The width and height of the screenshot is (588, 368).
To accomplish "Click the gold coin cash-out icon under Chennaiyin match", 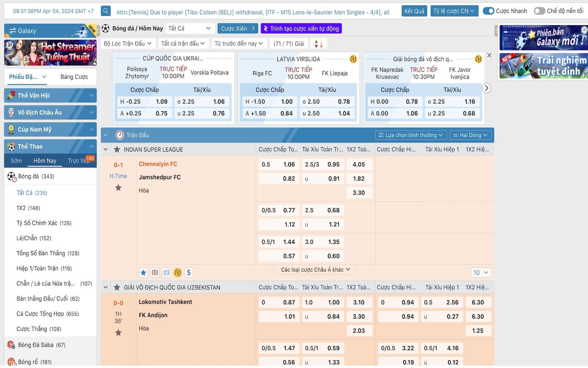I will (x=178, y=273).
